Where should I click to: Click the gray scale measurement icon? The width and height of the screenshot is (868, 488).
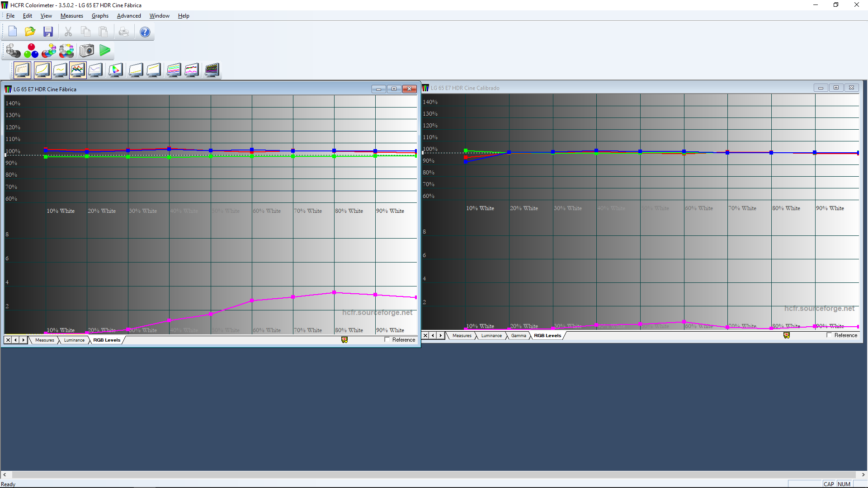pos(13,51)
